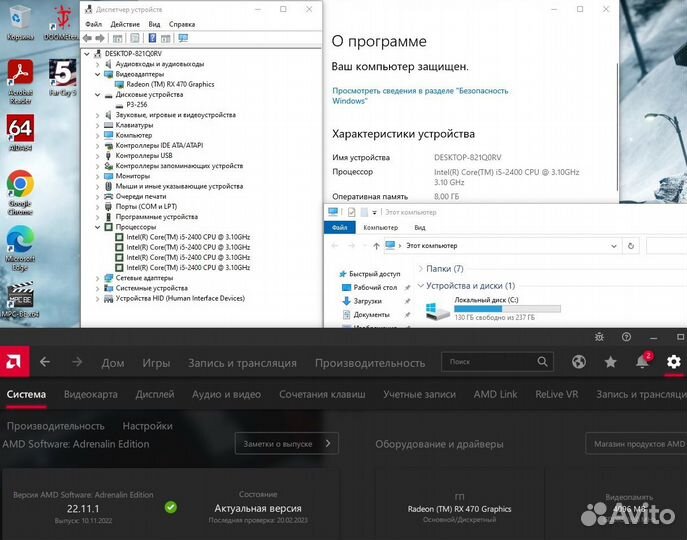Image resolution: width=687 pixels, height=540 pixels.
Task: Click AMD logo in Adrenalin software
Action: click(15, 362)
